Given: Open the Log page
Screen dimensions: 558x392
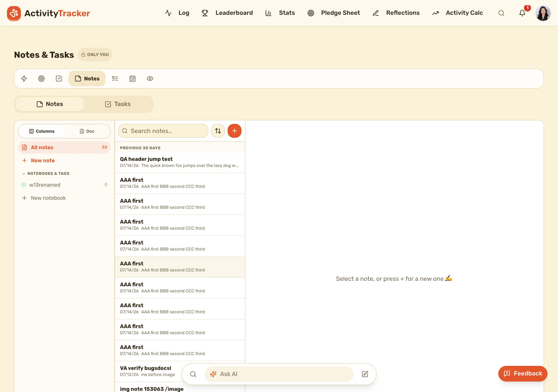Looking at the screenshot, I should 177,13.
